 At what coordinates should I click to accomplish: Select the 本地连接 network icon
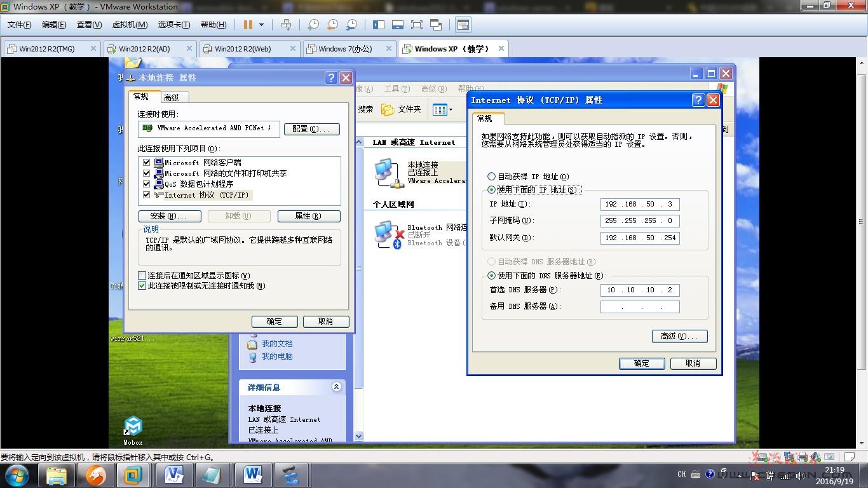tap(388, 172)
